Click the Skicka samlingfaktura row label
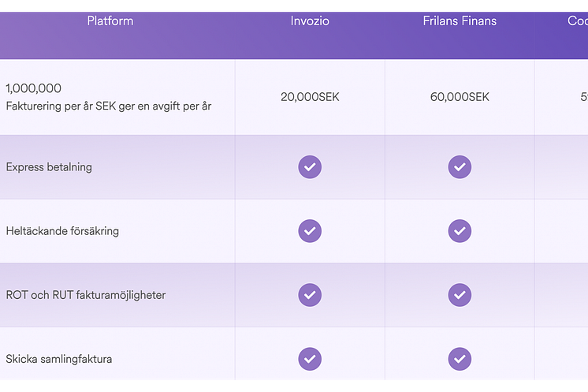 (59, 359)
